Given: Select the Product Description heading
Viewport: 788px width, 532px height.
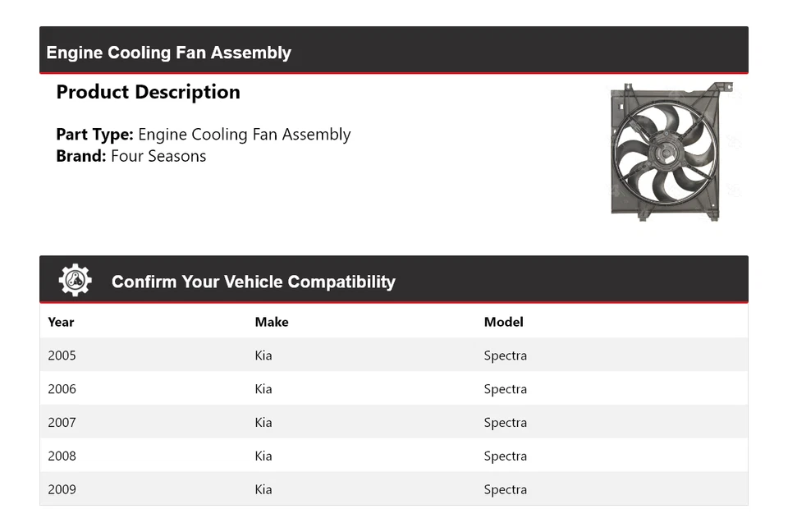Looking at the screenshot, I should click(x=148, y=92).
